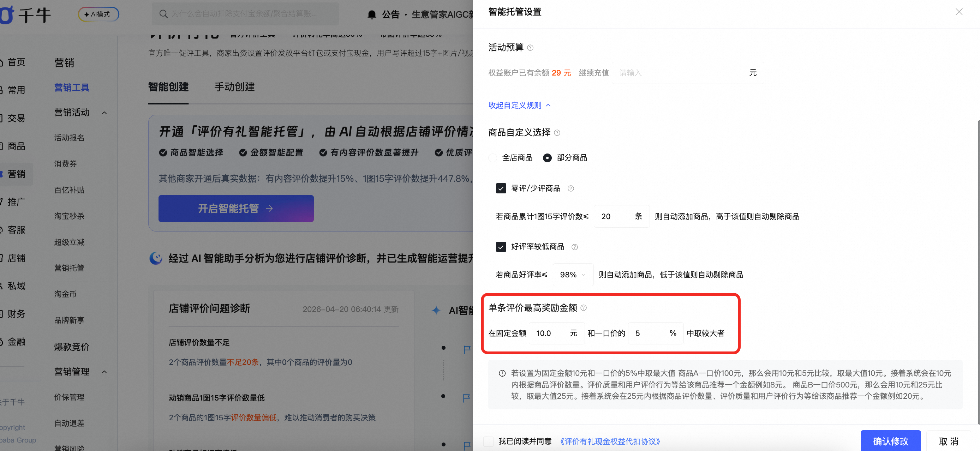980x451 pixels.
Task: Check the 我已阅读并同意 agreement checkbox
Action: click(488, 441)
